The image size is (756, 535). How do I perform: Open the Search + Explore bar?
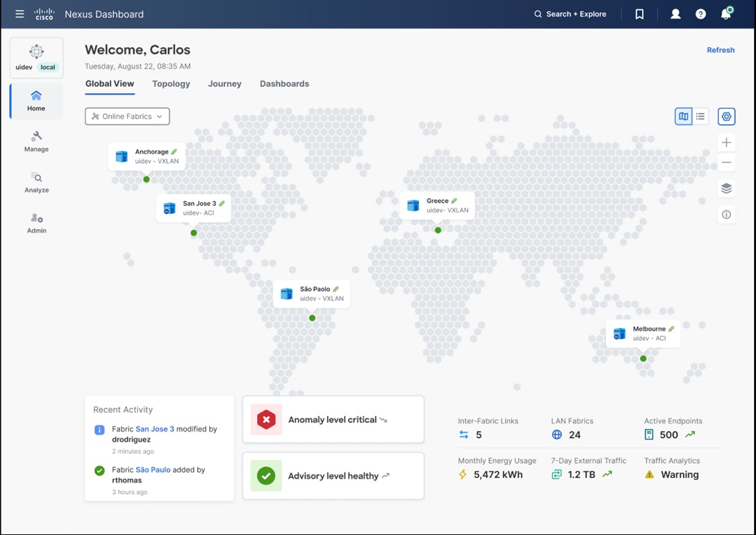click(x=570, y=13)
